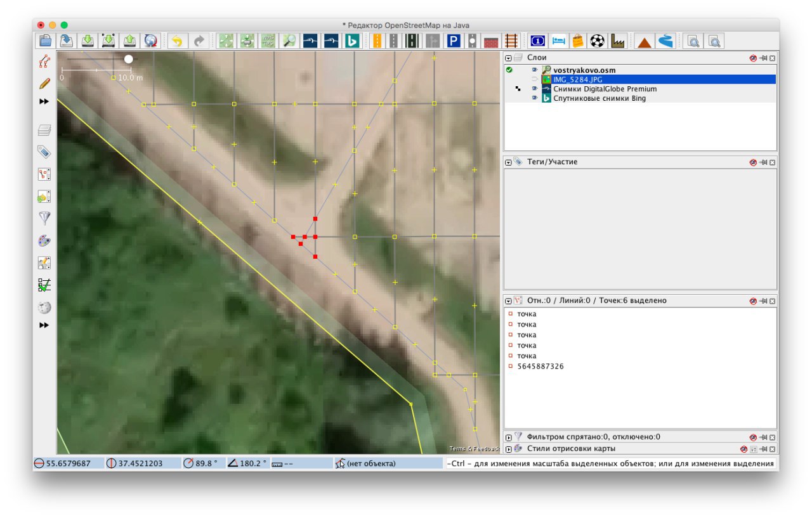Choose the brown peak natural preset
The image size is (812, 518).
click(645, 41)
